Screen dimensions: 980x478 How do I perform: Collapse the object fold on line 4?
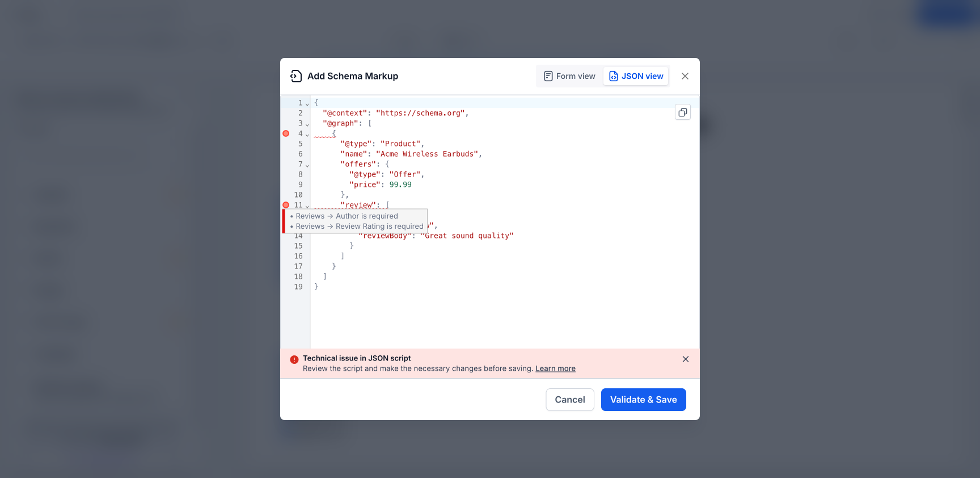click(x=307, y=135)
